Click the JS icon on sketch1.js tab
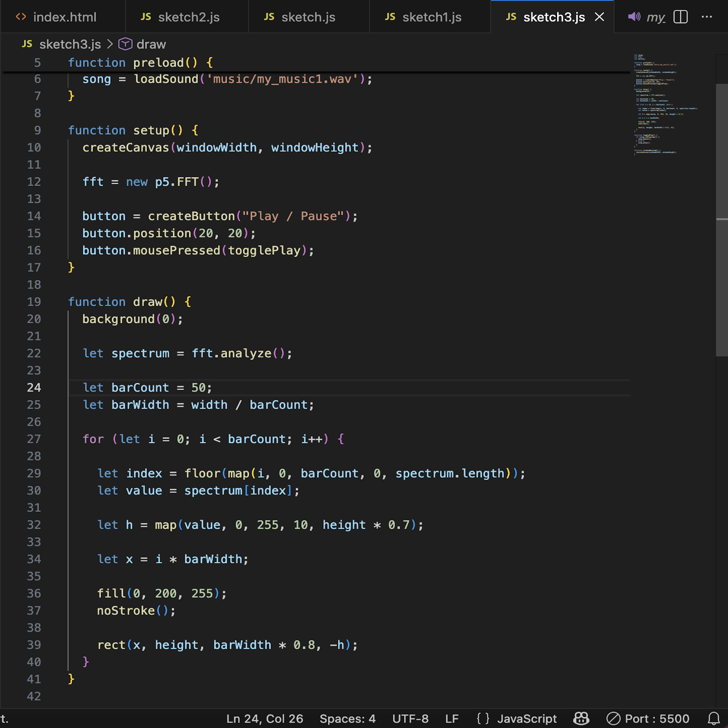Viewport: 728px width, 728px height. click(x=390, y=17)
